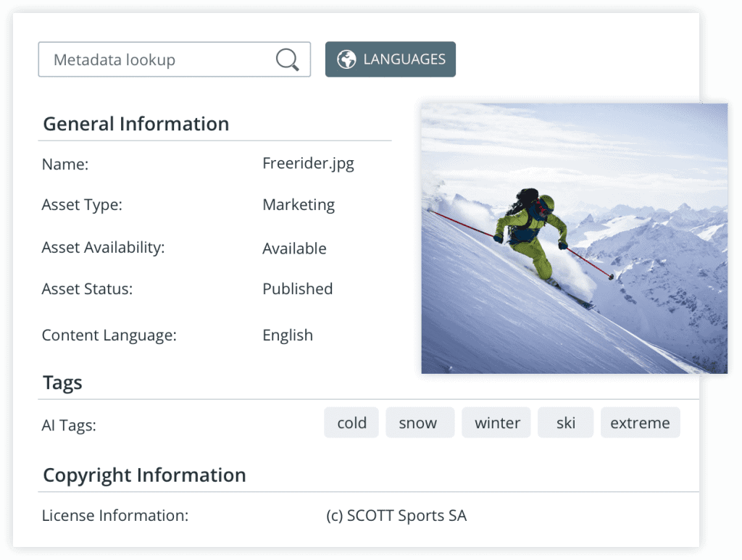Expand the Tags section heading
Viewport: 742px width, 560px height.
(x=62, y=383)
